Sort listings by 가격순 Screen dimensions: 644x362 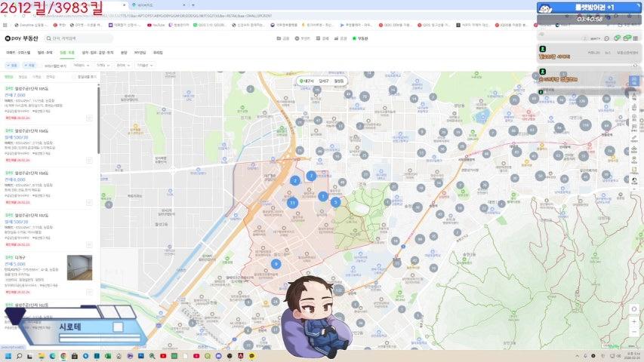[37, 77]
